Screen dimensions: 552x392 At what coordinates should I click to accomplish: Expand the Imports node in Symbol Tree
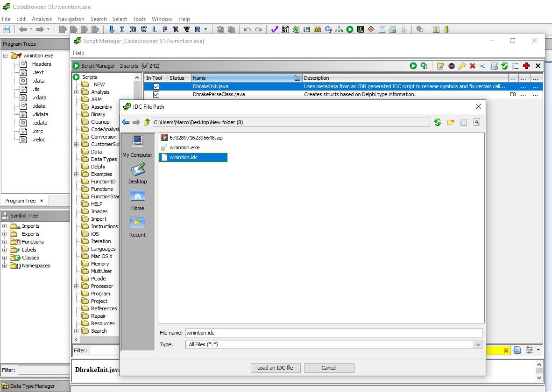tap(5, 226)
